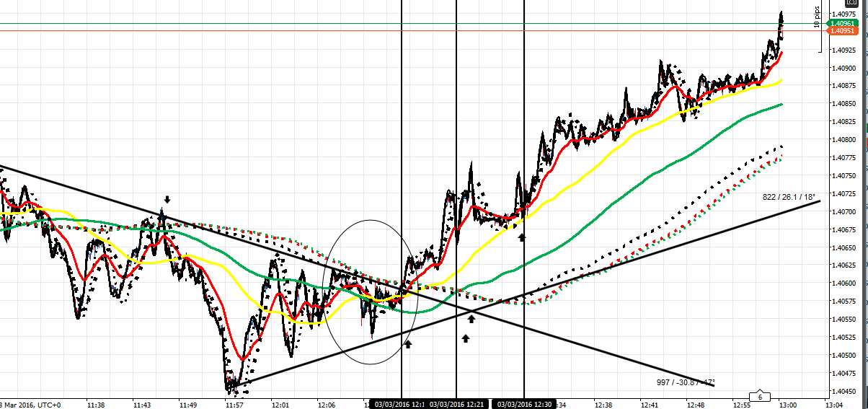This screenshot has width=868, height=409.
Task: Click the 1.40900 price axis label
Action: 843,69
